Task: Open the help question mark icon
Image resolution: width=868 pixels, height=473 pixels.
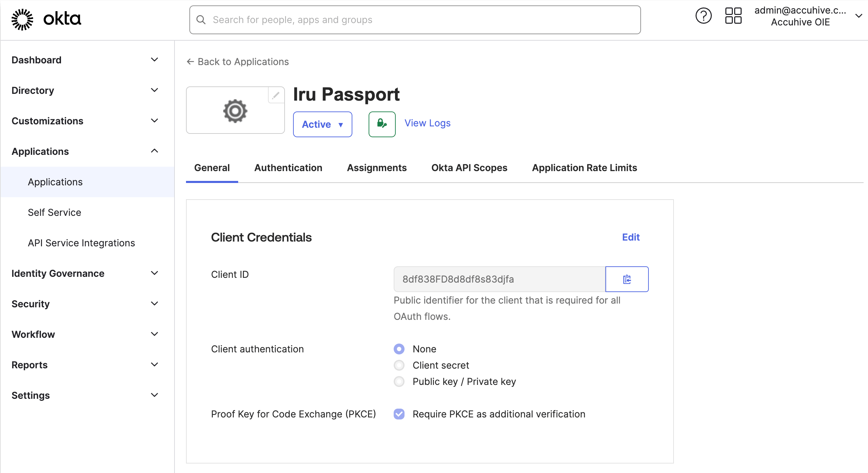Action: click(x=703, y=16)
